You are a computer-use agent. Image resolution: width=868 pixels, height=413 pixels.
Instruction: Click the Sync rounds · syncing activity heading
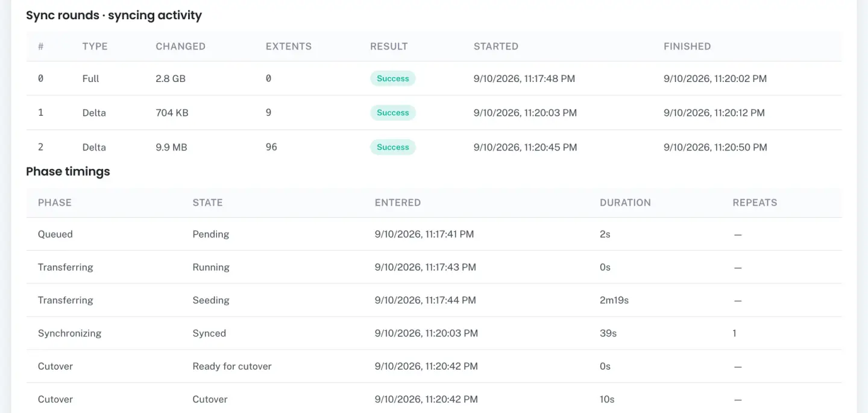click(114, 16)
